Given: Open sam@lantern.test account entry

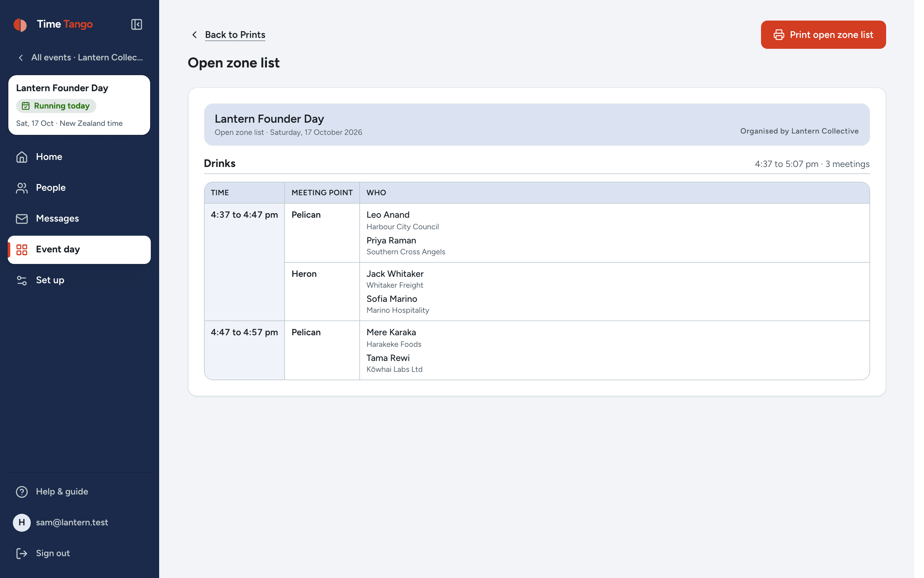Looking at the screenshot, I should pos(72,522).
